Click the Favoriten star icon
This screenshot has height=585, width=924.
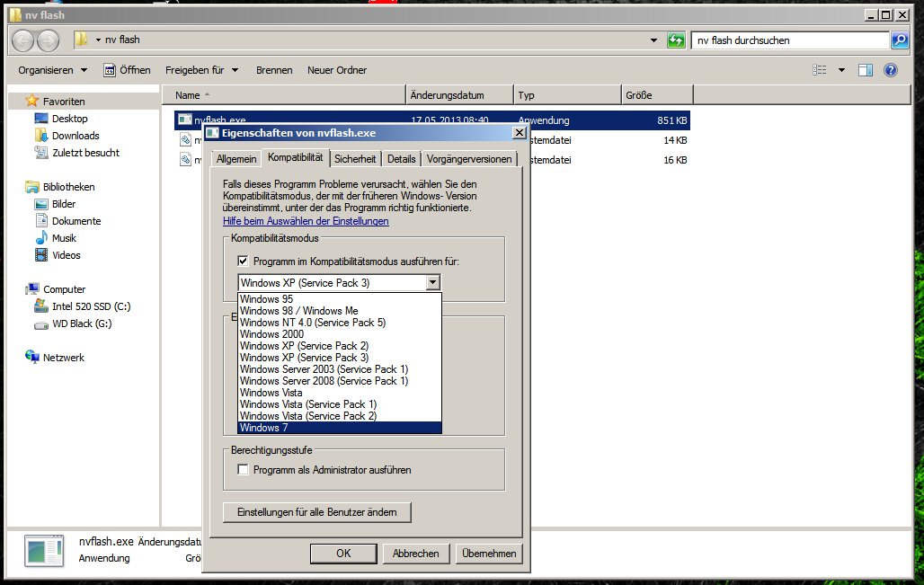[32, 101]
